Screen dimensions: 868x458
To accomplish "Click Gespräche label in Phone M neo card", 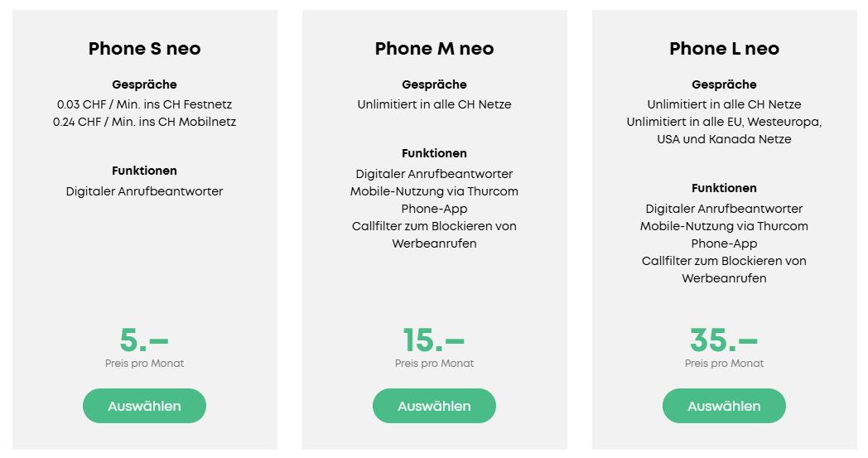I will click(434, 84).
